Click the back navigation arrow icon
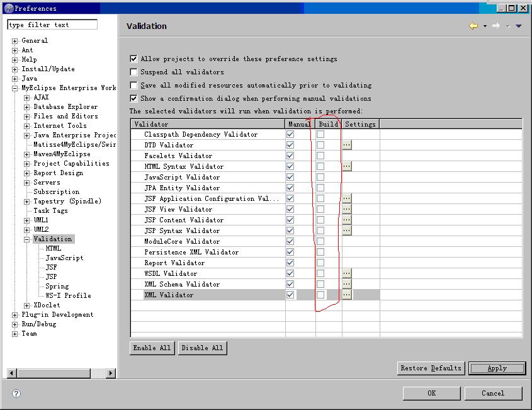 coord(473,26)
